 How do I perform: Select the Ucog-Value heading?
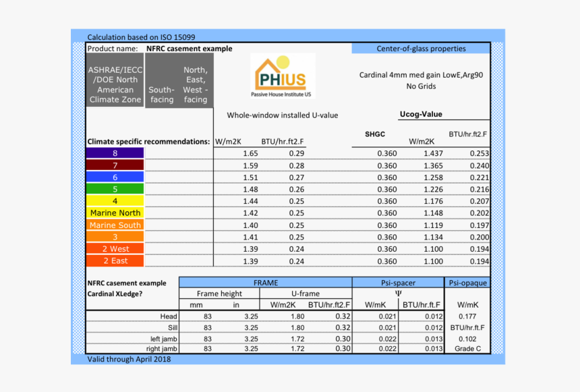[421, 114]
